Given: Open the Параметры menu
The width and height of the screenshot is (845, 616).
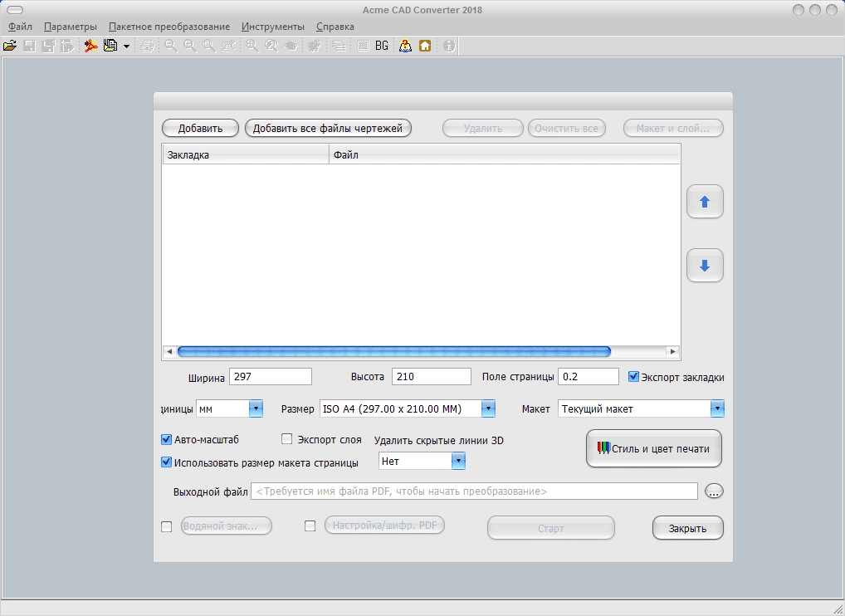Looking at the screenshot, I should point(71,27).
